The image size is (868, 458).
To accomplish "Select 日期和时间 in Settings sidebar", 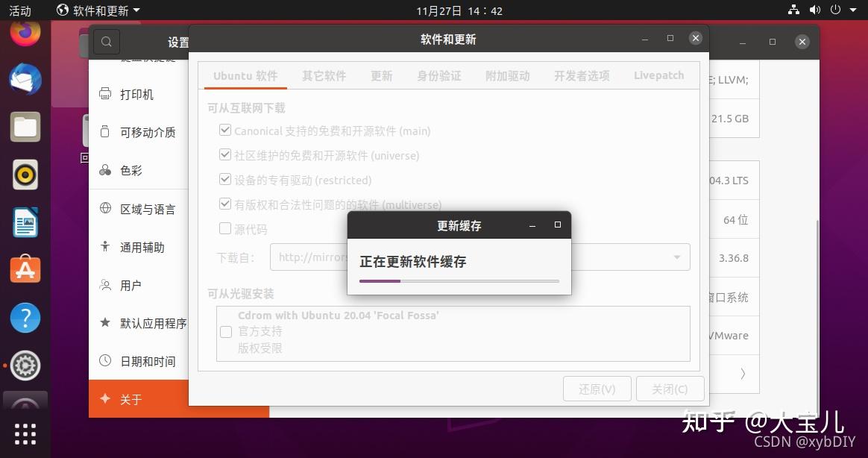I will [139, 362].
